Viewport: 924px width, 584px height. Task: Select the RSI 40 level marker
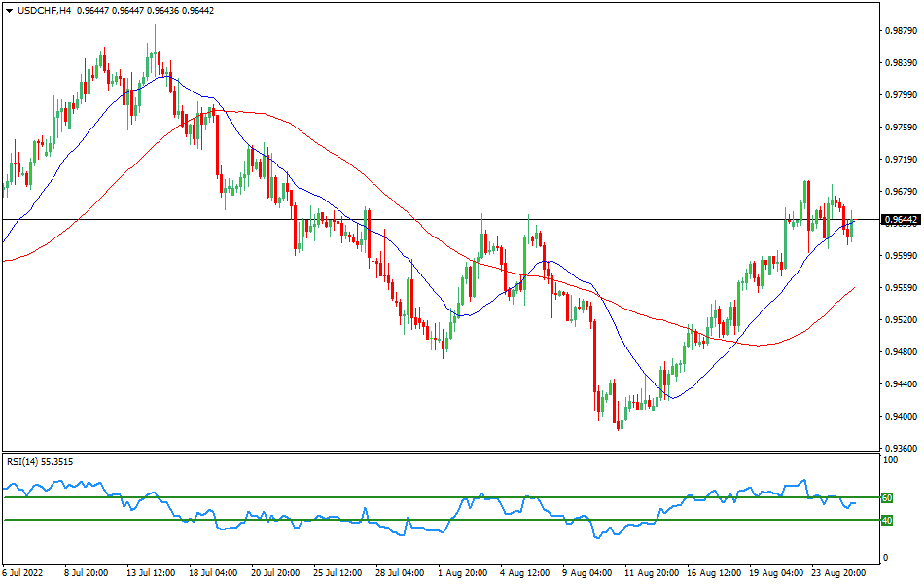pyautogui.click(x=886, y=520)
